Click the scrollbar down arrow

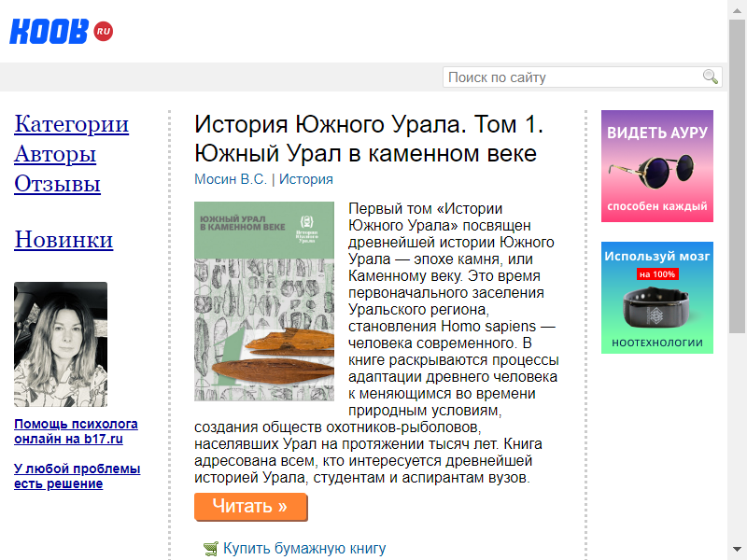pyautogui.click(x=737, y=549)
